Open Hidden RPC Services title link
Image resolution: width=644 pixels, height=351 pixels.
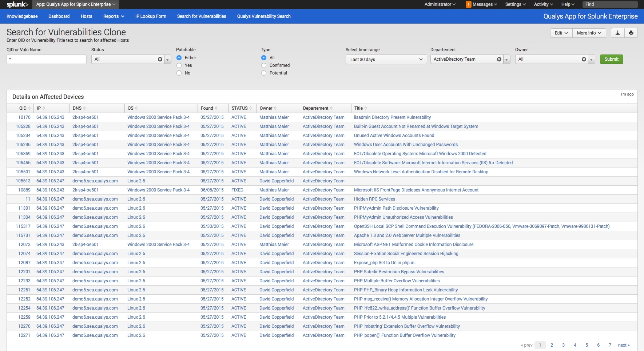click(374, 199)
